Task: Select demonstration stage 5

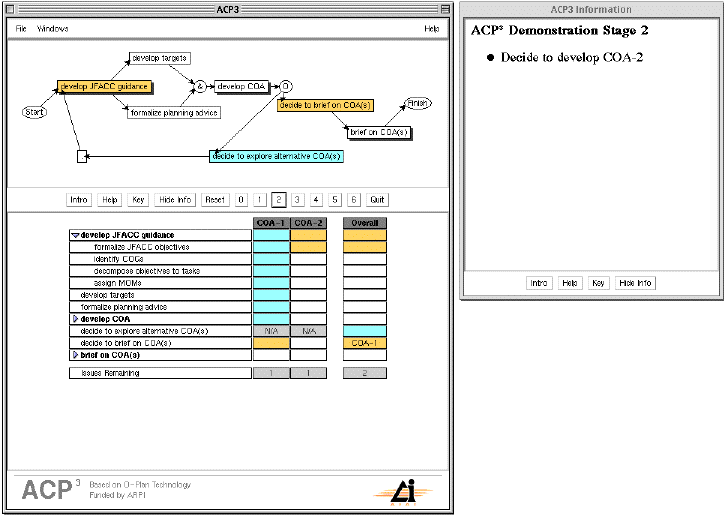Action: 335,200
